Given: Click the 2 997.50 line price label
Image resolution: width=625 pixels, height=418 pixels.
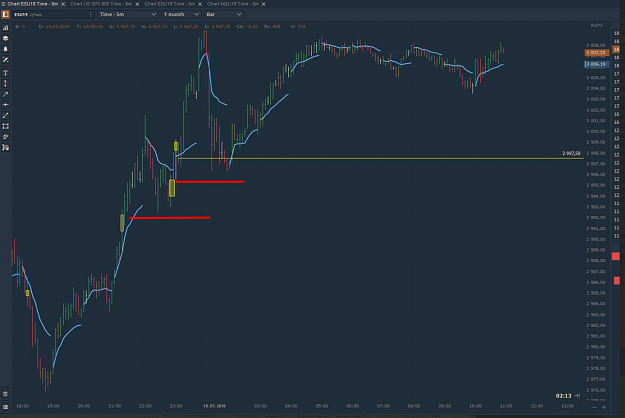Looking at the screenshot, I should (571, 153).
